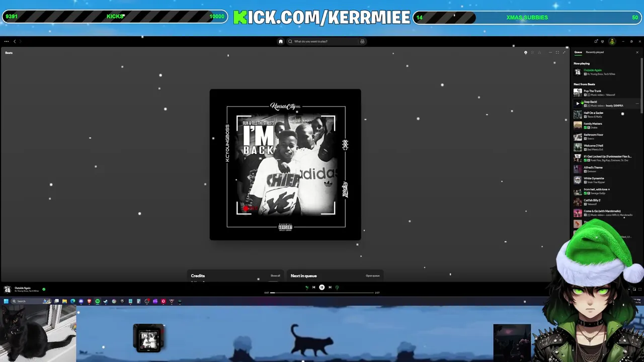Click the Windows taskbar Search box

click(x=31, y=301)
